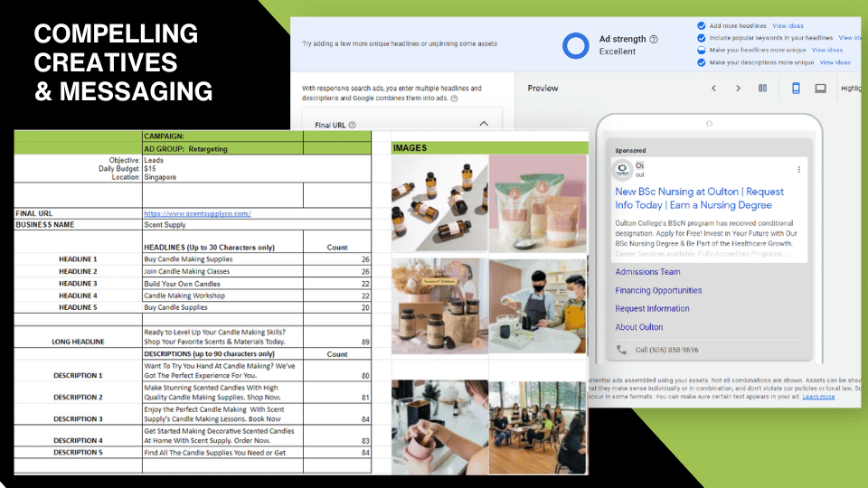
Task: Select the mobile device preview icon
Action: pyautogui.click(x=796, y=89)
